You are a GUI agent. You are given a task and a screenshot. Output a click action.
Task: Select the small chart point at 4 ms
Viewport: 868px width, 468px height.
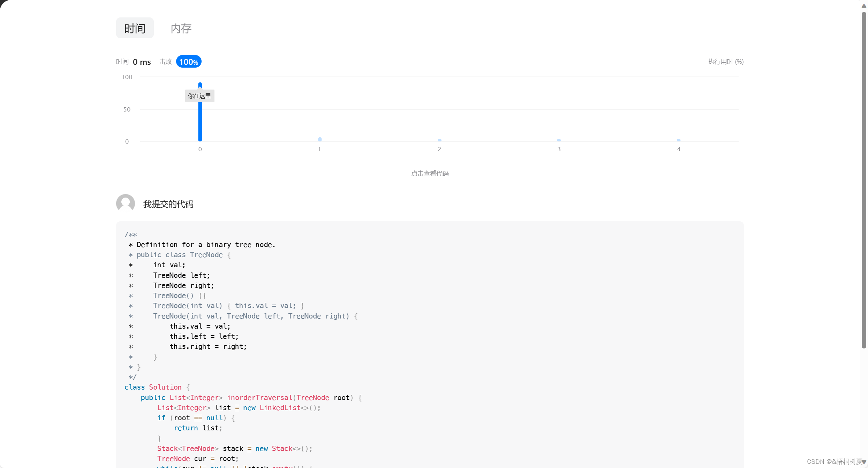[679, 140]
